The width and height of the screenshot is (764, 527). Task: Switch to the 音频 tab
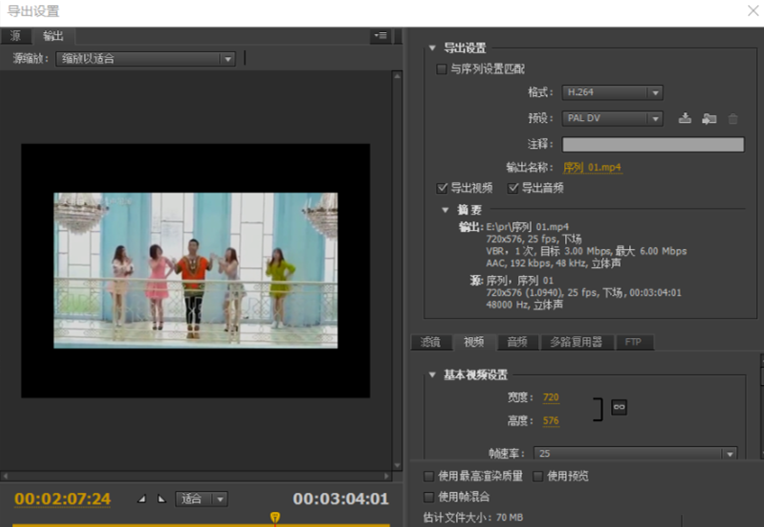(516, 342)
